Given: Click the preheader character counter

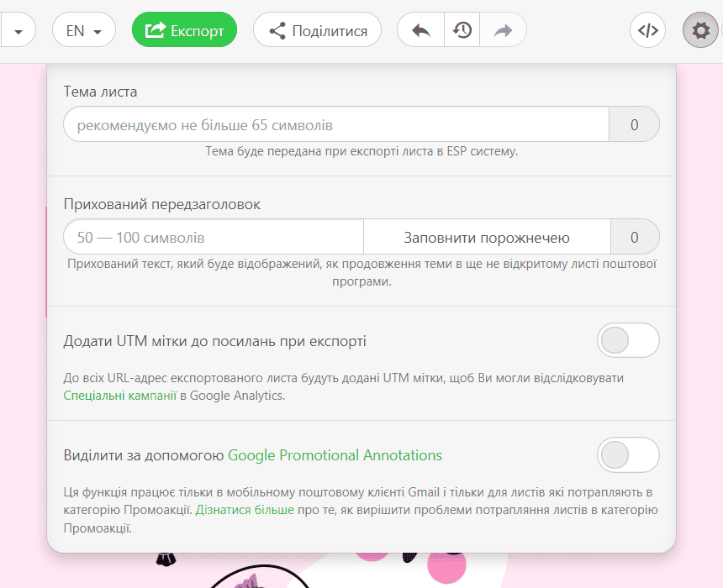Looking at the screenshot, I should (634, 238).
